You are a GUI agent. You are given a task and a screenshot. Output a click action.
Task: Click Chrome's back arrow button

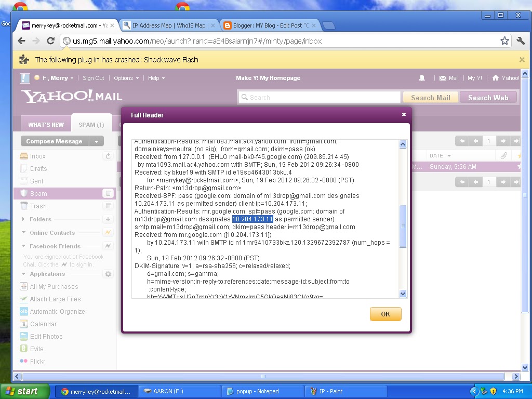point(22,41)
